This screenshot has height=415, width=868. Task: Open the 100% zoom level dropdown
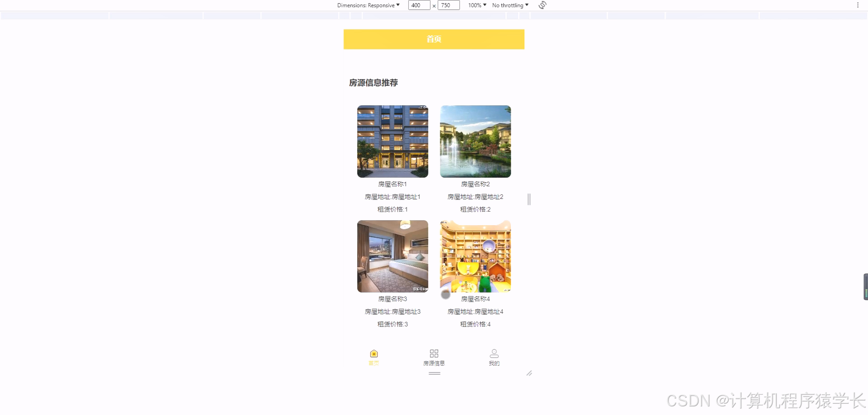tap(476, 5)
